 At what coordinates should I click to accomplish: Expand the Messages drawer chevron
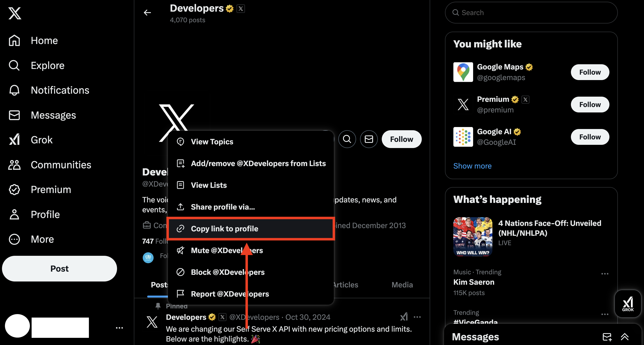(x=624, y=337)
